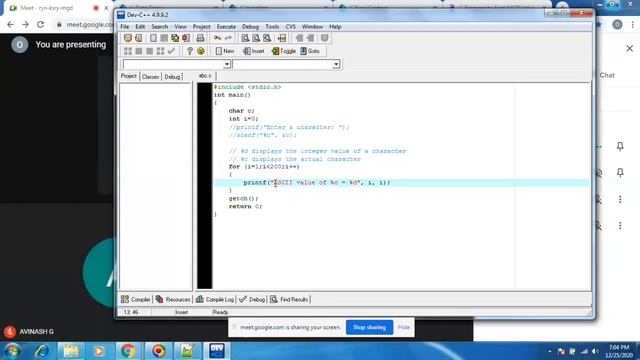
Task: Click the New Project toolbar icon
Action: tap(128, 38)
